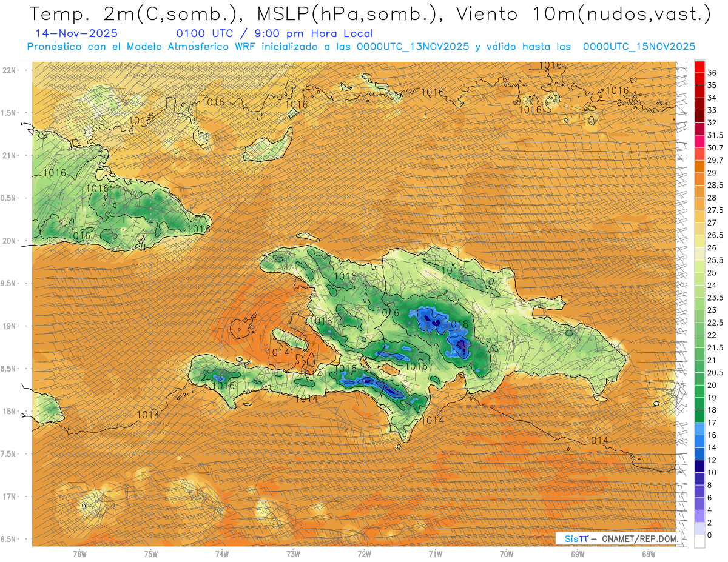Click the '25.5' value on the color bar
This screenshot has width=728, height=562.
[715, 260]
